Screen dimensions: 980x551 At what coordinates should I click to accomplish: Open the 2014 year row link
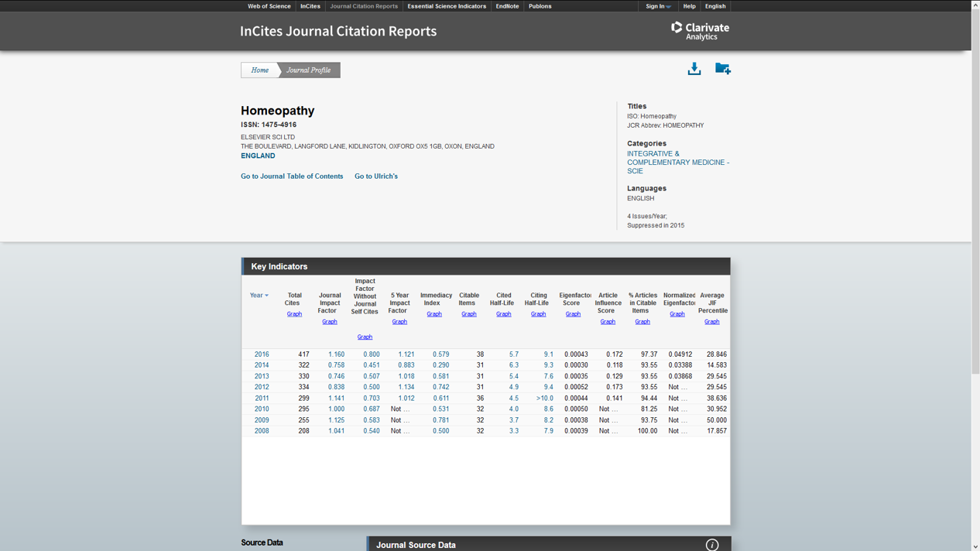coord(262,365)
